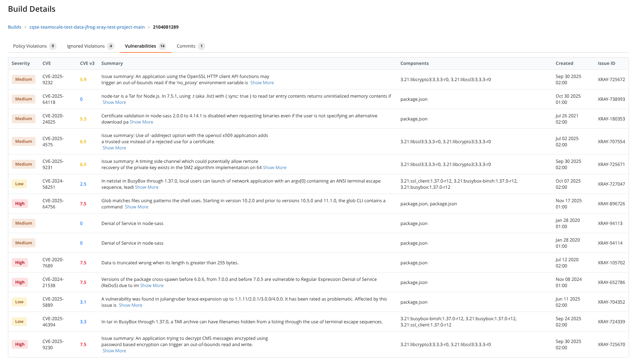Sort the table by the Severity column
The height and width of the screenshot is (364, 640).
coord(21,63)
